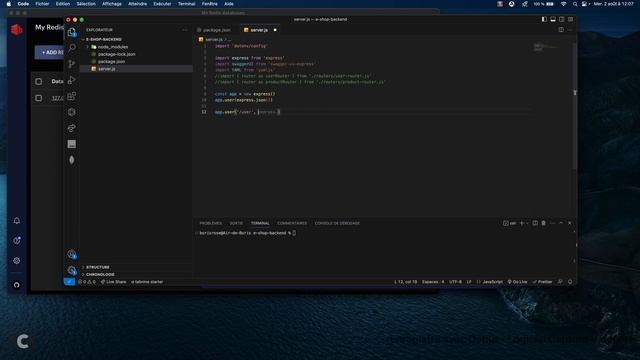
Task: Open the Explorer view in the activity bar
Action: point(72,32)
